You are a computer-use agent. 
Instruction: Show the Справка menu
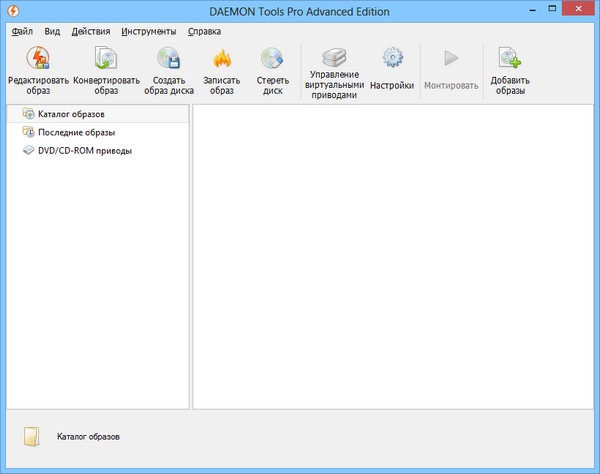204,31
